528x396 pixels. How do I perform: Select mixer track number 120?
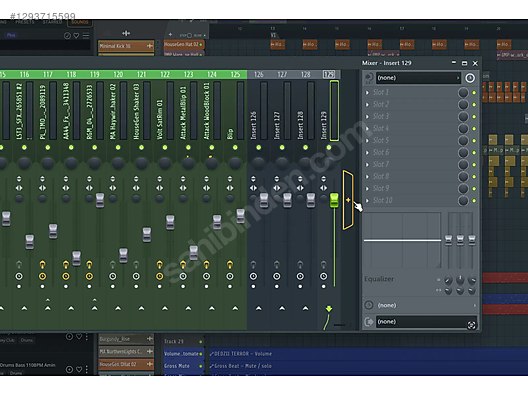118,74
